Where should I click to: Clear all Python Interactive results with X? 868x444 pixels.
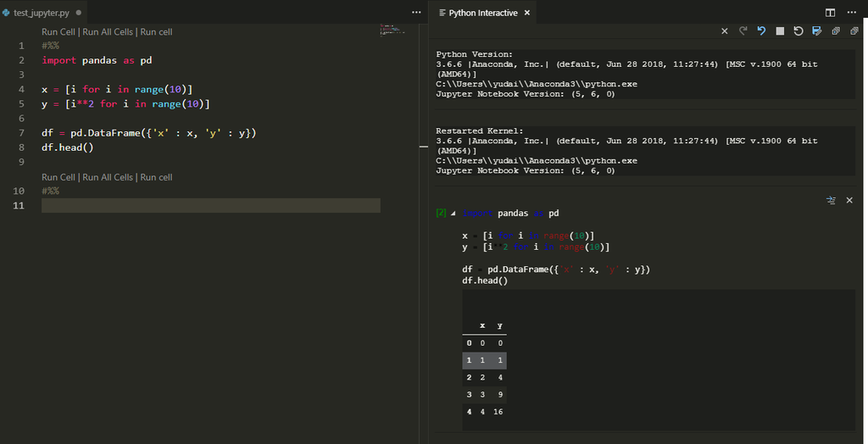(x=724, y=31)
